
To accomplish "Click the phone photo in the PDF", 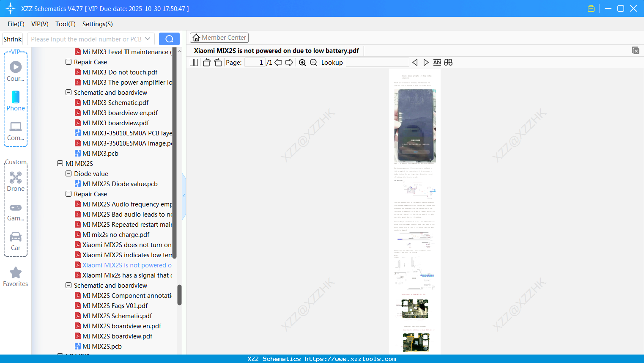I will pyautogui.click(x=415, y=126).
